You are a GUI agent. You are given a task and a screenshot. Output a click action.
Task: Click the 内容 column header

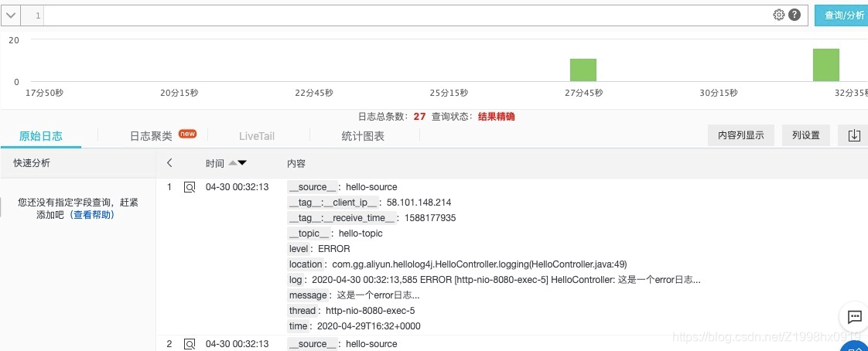(296, 163)
